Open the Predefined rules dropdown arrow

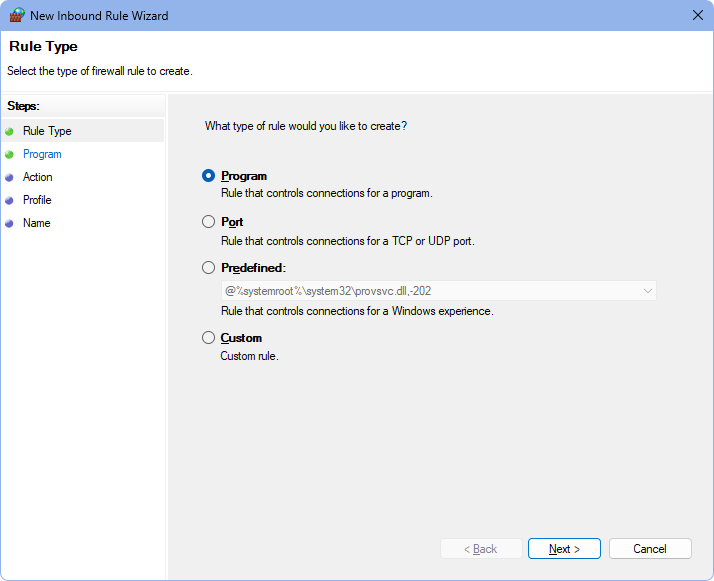pos(647,291)
